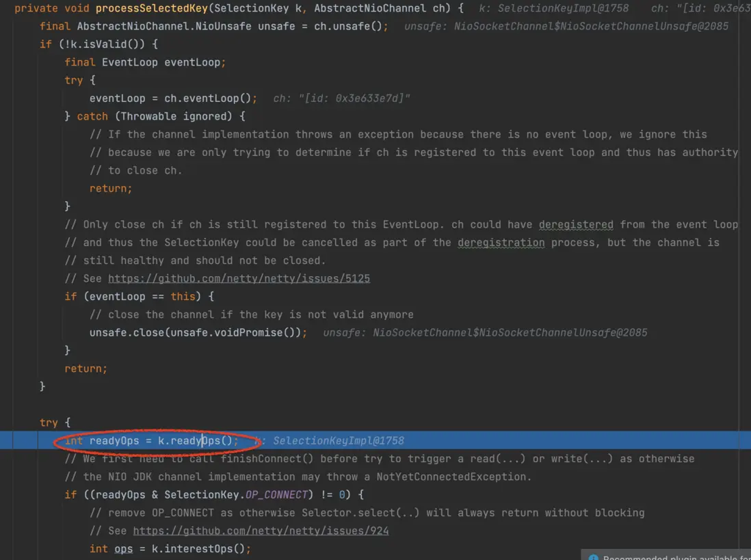Viewport: 751px width, 560px height.
Task: Click comment 'remove OP_CONNECT as otherwise Selector.select(..)'
Action: click(x=367, y=513)
